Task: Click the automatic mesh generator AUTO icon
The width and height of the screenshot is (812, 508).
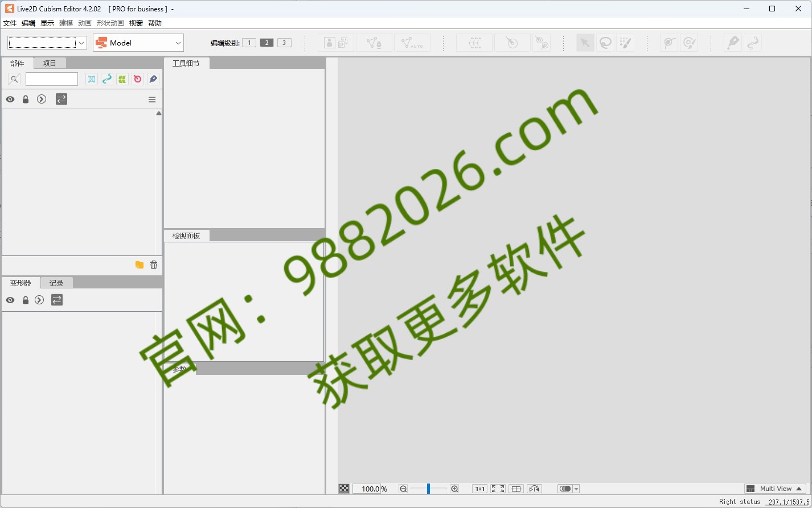Action: point(412,43)
